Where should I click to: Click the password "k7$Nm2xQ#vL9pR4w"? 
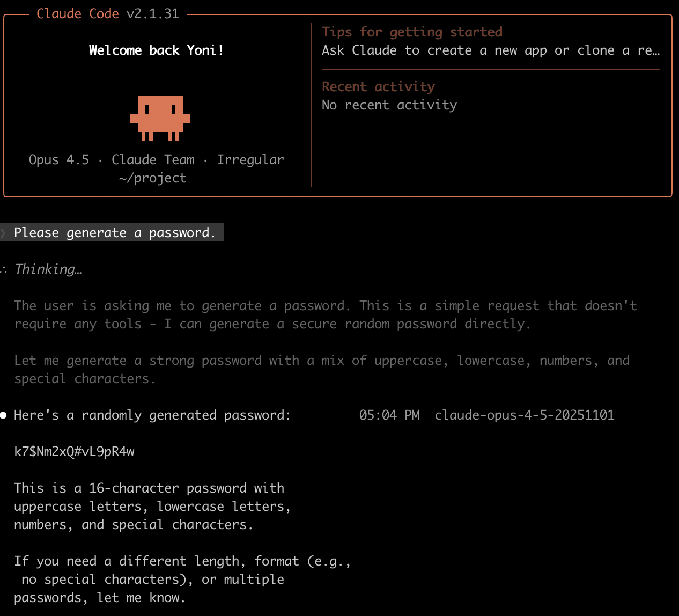pyautogui.click(x=74, y=452)
